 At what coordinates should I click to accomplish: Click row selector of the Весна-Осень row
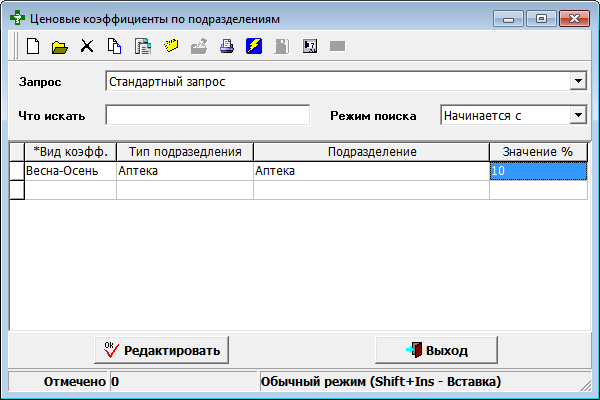(17, 171)
